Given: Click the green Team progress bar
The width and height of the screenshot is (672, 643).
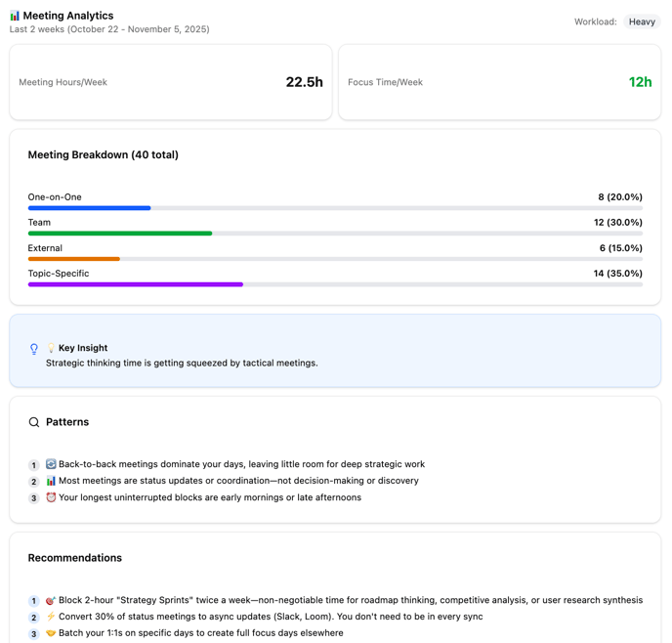Looking at the screenshot, I should tap(120, 234).
